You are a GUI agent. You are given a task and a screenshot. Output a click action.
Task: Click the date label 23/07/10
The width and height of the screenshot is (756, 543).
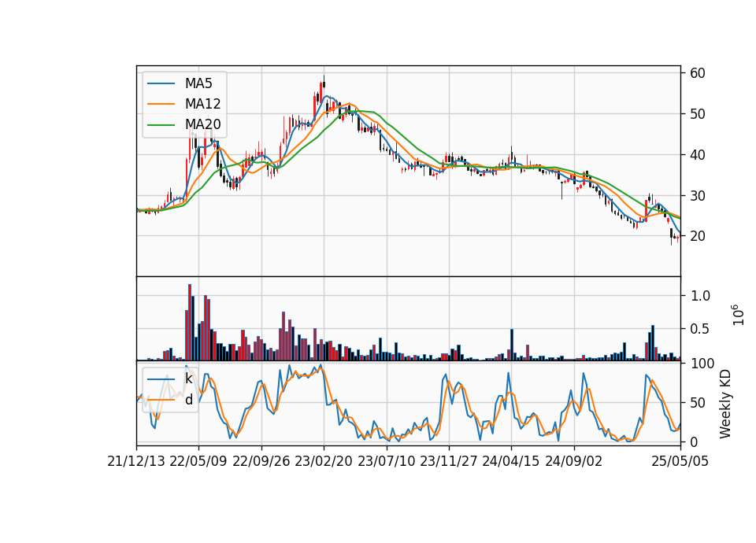386,461
